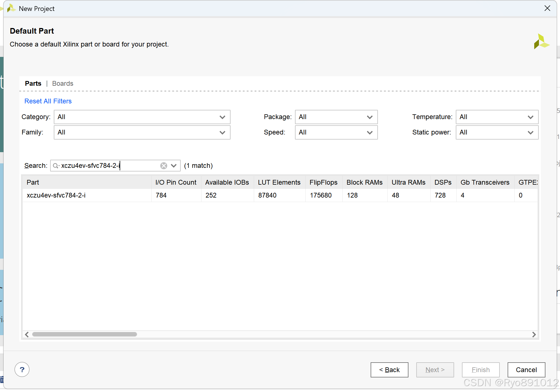Switch to the Boards tab
This screenshot has height=392, width=560.
(62, 83)
